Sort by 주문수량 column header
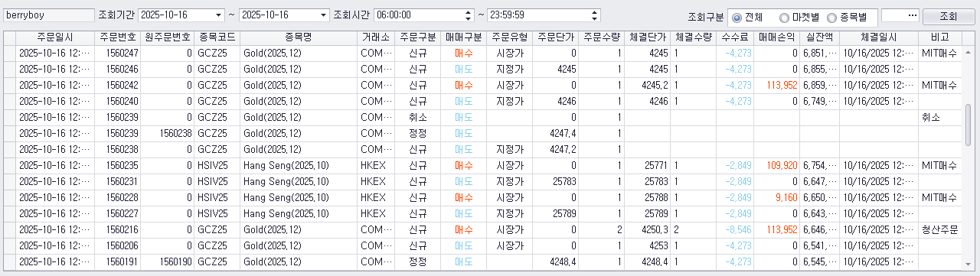980x276 pixels. tap(601, 37)
